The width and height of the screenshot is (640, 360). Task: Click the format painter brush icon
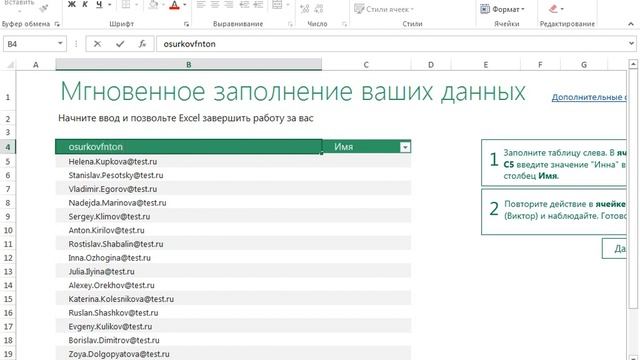tap(44, 7)
